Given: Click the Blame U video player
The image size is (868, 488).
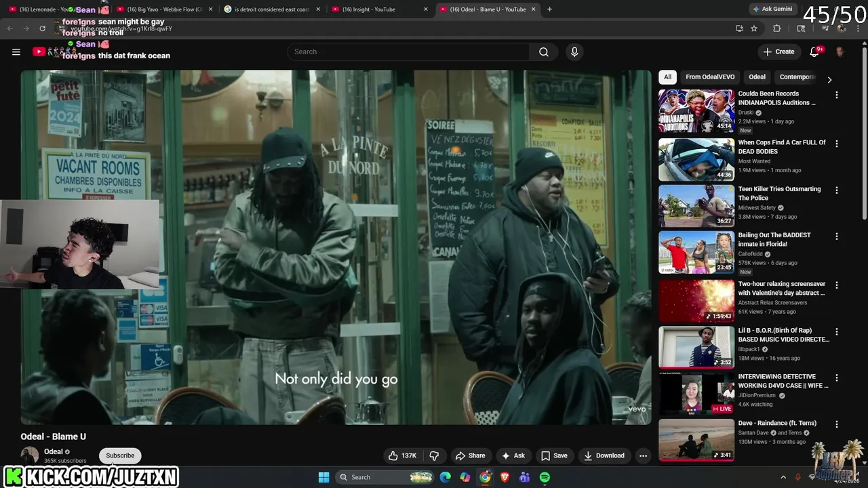Looking at the screenshot, I should [x=336, y=247].
